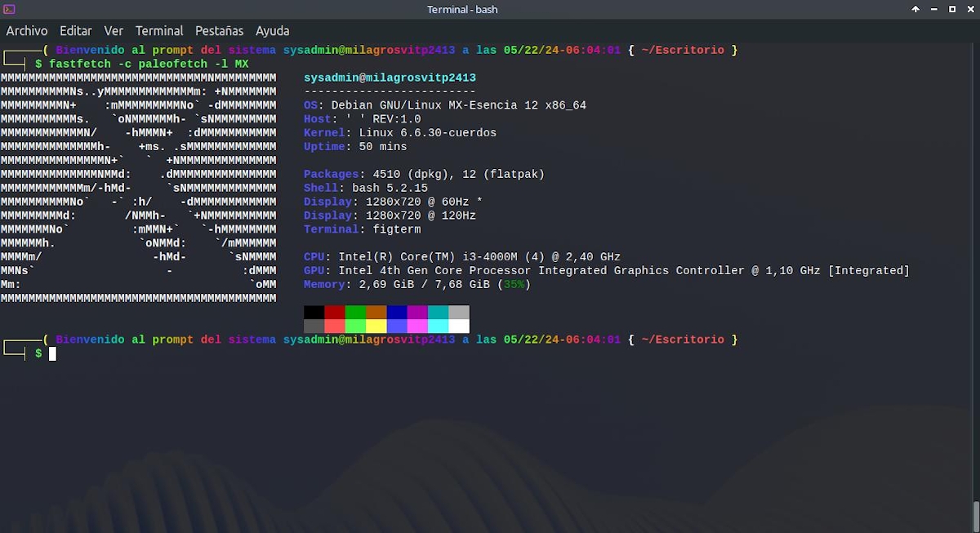The image size is (980, 533).
Task: Open the Ver menu
Action: pyautogui.click(x=114, y=30)
